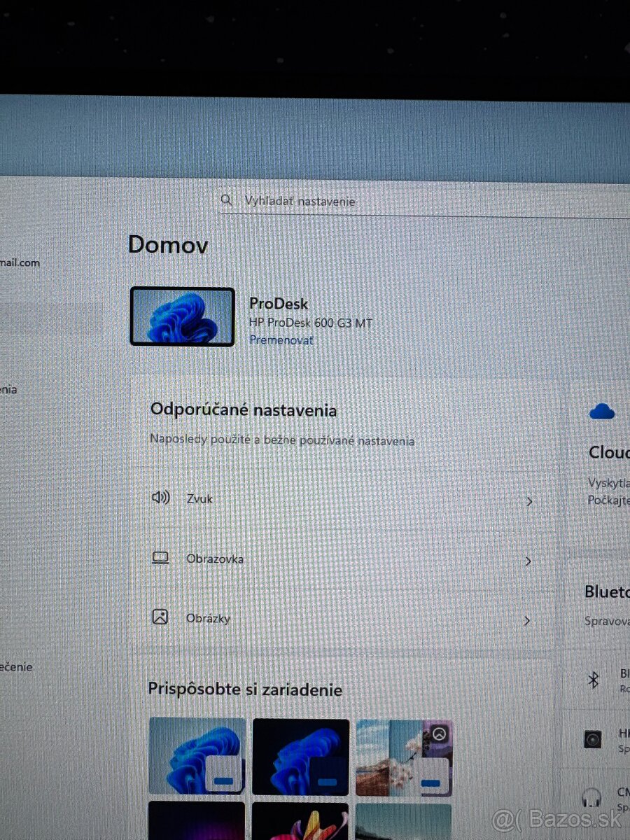Screen dimensions: 630x840
Task: Click the Premenovať link under ProDesk
Action: [x=281, y=340]
